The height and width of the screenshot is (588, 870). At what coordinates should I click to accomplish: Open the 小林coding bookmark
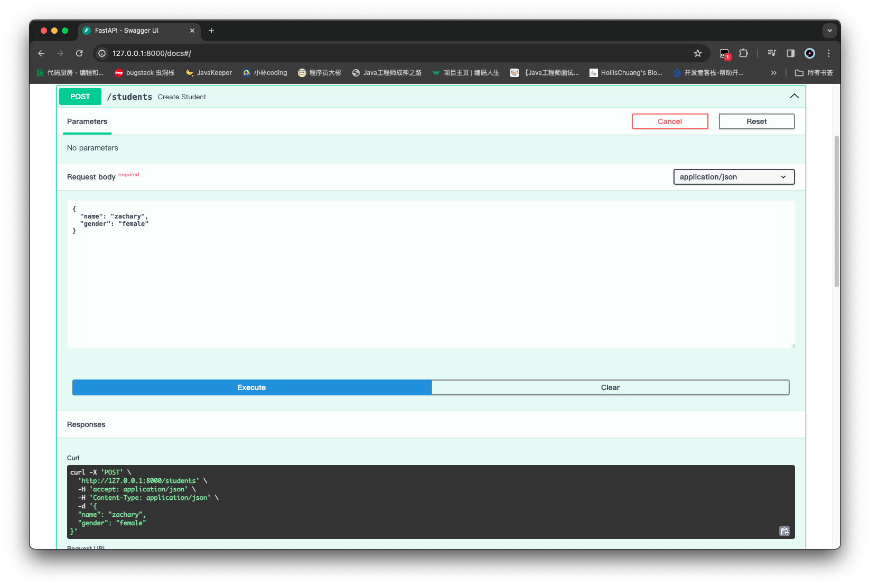(x=265, y=73)
